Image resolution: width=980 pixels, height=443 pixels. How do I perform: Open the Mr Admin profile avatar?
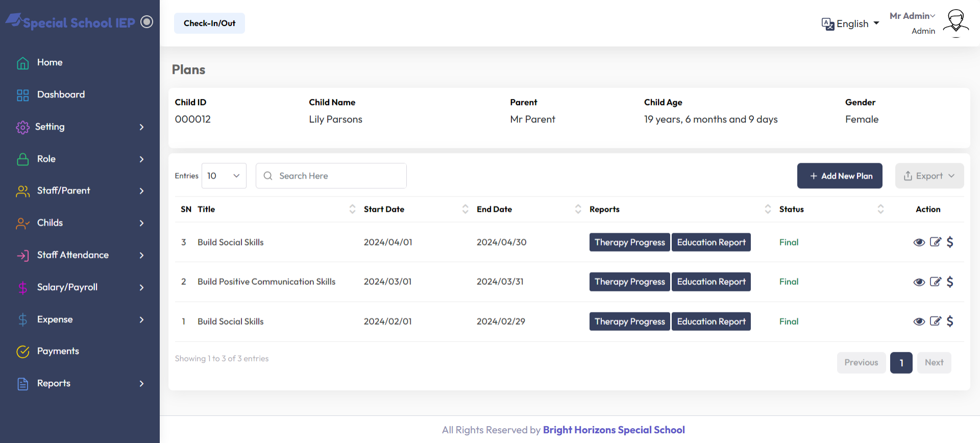pos(955,23)
